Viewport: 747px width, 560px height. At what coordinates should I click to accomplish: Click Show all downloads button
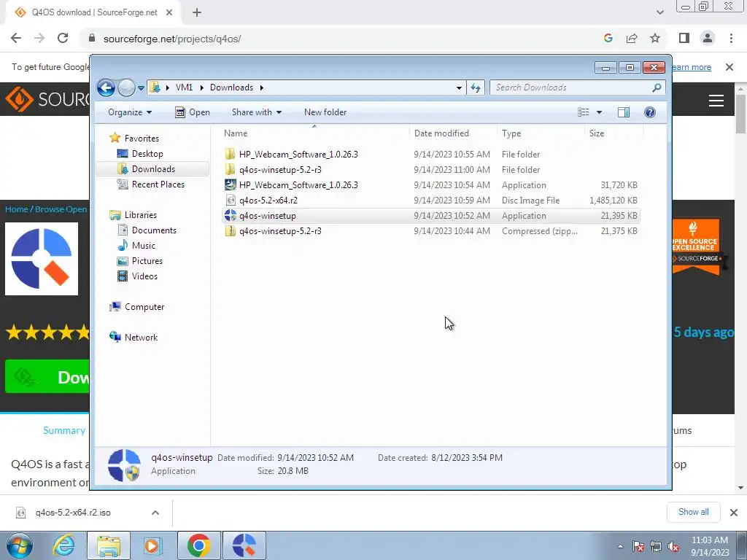tap(693, 512)
